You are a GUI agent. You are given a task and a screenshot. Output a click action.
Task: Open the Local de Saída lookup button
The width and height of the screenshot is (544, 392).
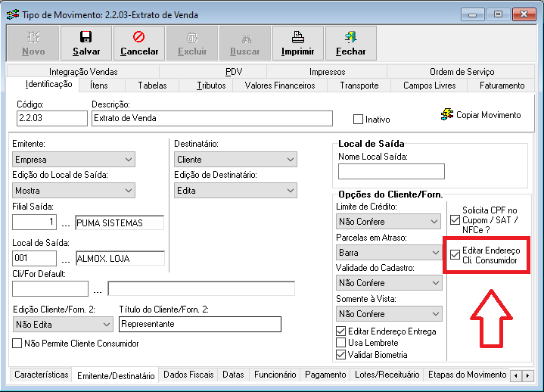pos(67,259)
